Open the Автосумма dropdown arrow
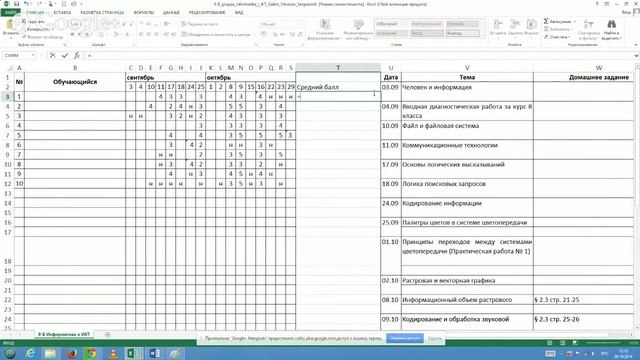 click(x=575, y=21)
